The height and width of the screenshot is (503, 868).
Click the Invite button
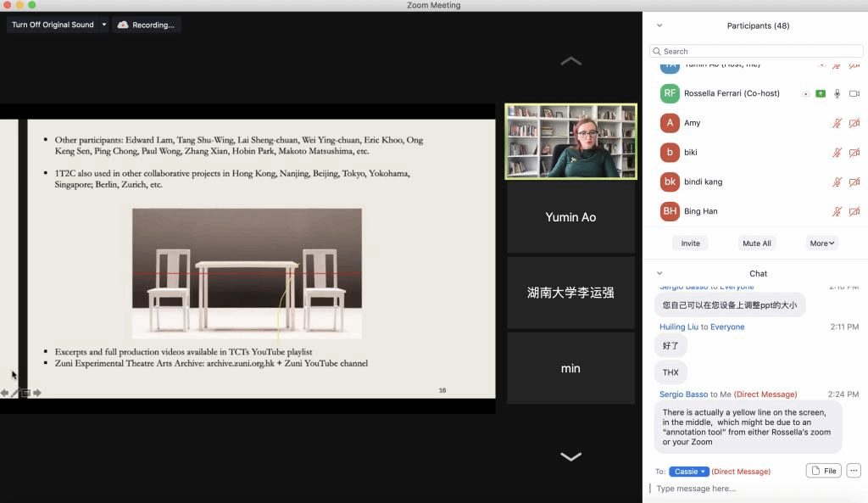[x=690, y=243]
